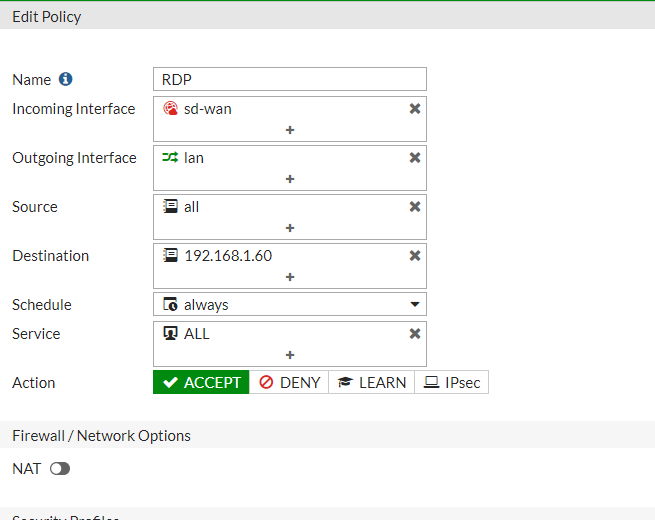Add another Outgoing Interface with plus
The height and width of the screenshot is (520, 655).
tap(290, 179)
